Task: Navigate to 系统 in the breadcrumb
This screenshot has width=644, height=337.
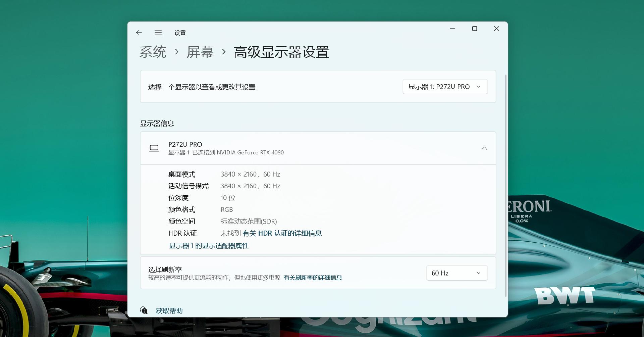Action: point(153,52)
